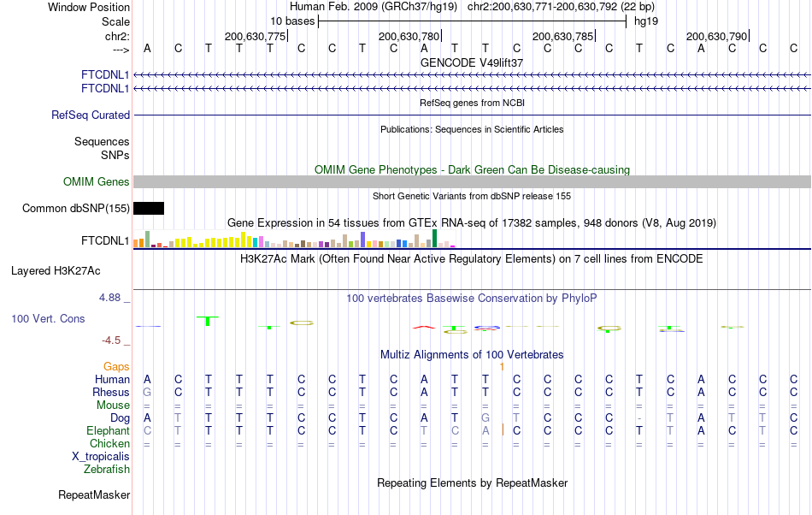Click the first base A in the ruler sequence

(147, 49)
